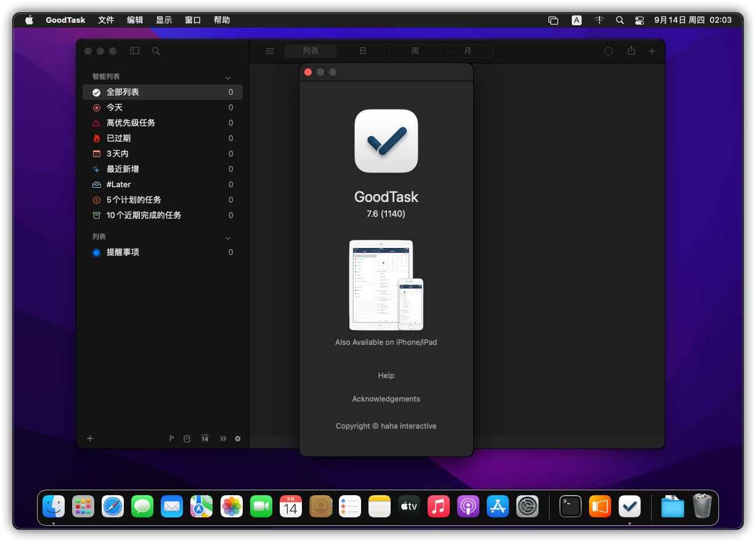The height and width of the screenshot is (542, 756).
Task: Open the 窗口 menu
Action: (193, 20)
